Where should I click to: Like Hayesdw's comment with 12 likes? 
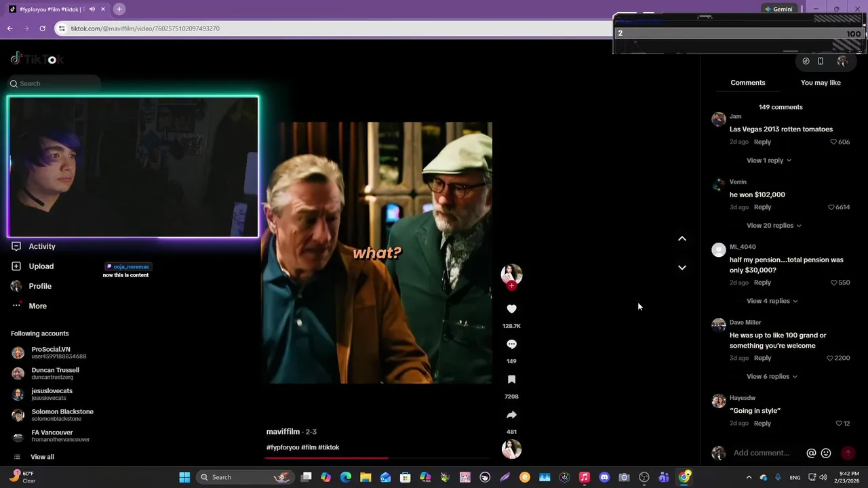click(839, 424)
